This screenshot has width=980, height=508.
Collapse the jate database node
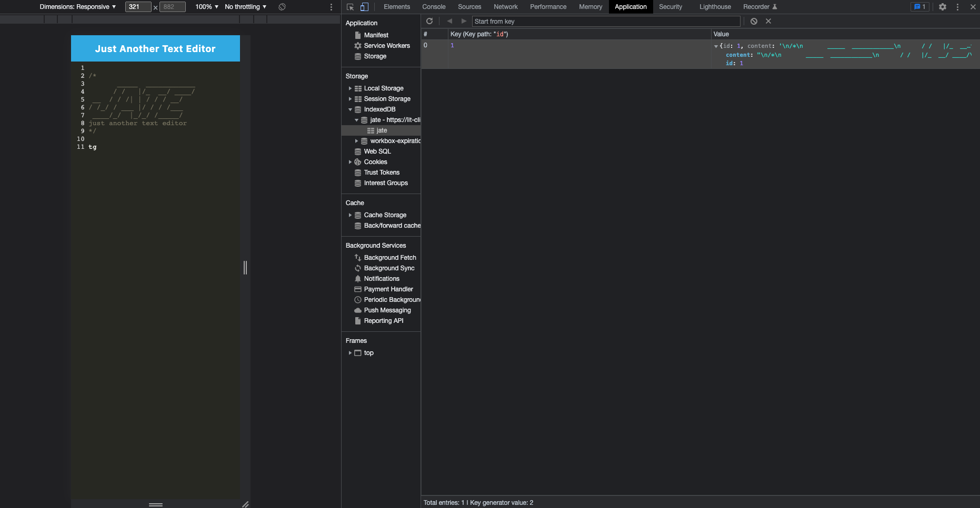click(356, 120)
